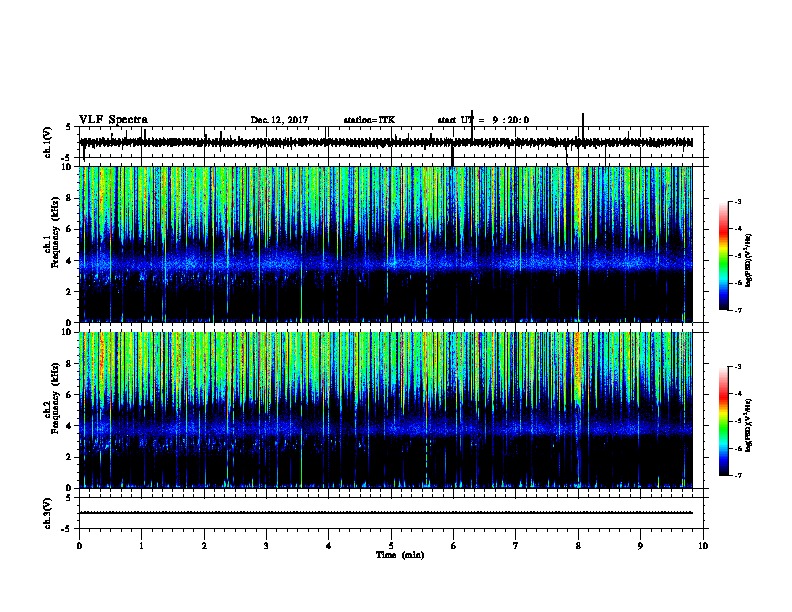792x612 pixels.
Task: Click the ch.3 voltage tick "-5"
Action: coord(67,529)
